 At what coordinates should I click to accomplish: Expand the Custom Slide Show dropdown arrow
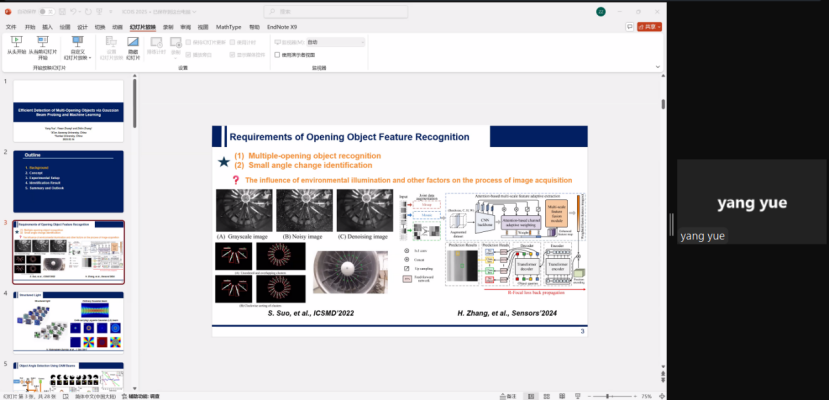(90, 58)
